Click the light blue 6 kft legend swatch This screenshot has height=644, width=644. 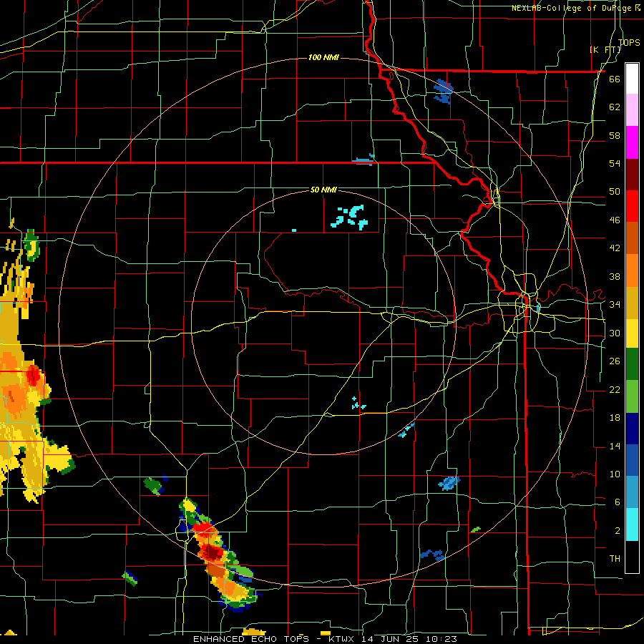pyautogui.click(x=632, y=492)
